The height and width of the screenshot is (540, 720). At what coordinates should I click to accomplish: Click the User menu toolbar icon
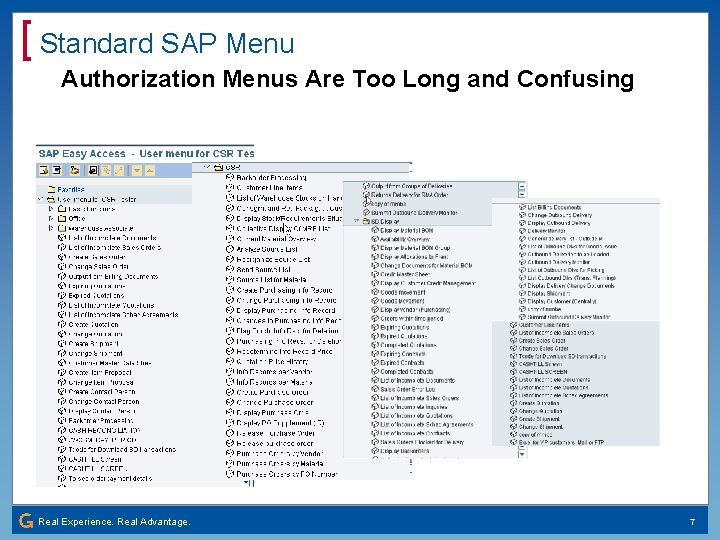click(x=44, y=171)
